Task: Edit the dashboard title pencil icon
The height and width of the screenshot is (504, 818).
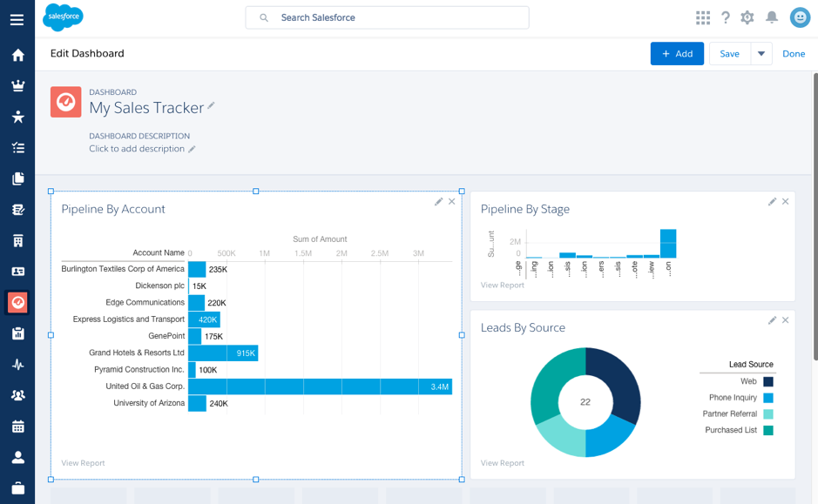Action: (x=211, y=106)
